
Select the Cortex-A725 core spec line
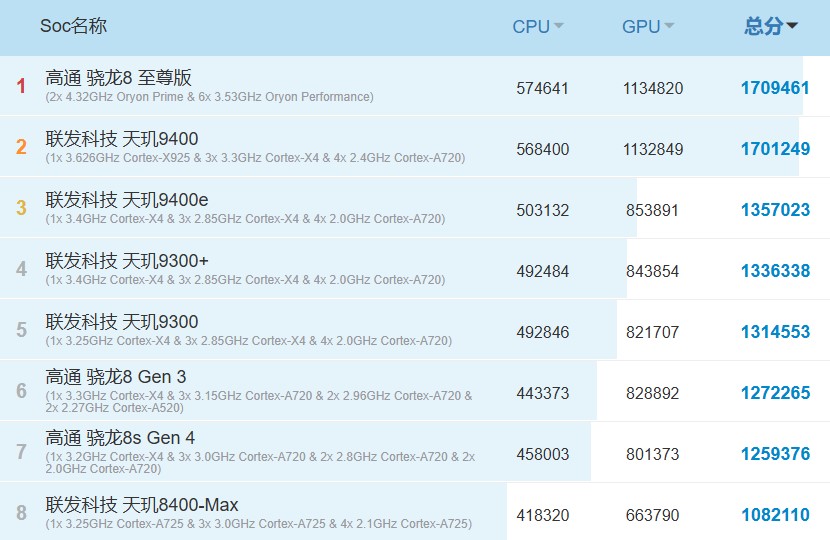259,524
